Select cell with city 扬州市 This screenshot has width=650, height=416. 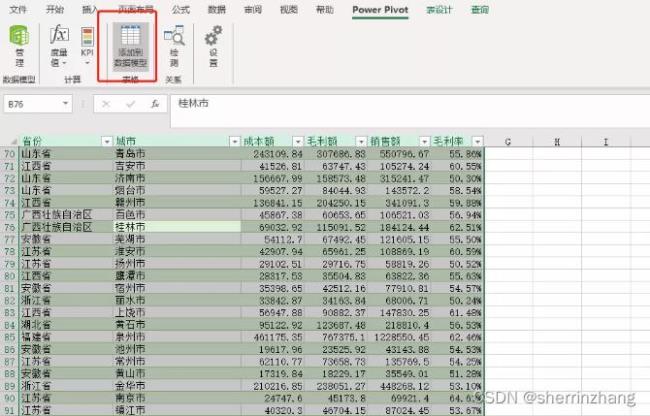[177, 264]
